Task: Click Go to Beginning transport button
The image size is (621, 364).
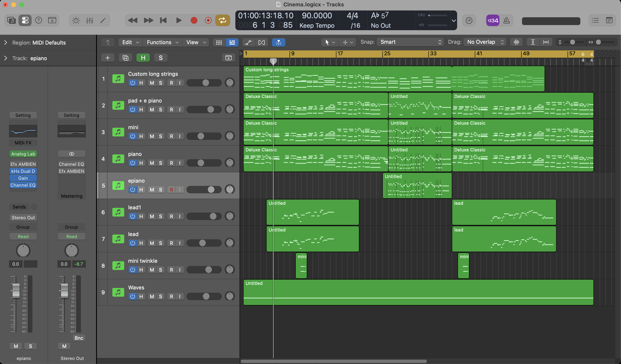Action: [163, 21]
